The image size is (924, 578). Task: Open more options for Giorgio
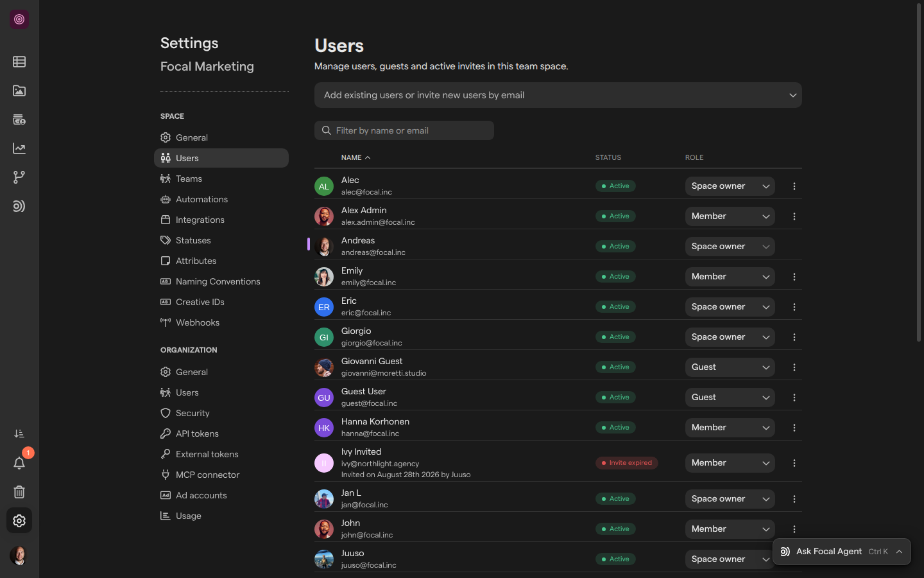click(x=794, y=337)
